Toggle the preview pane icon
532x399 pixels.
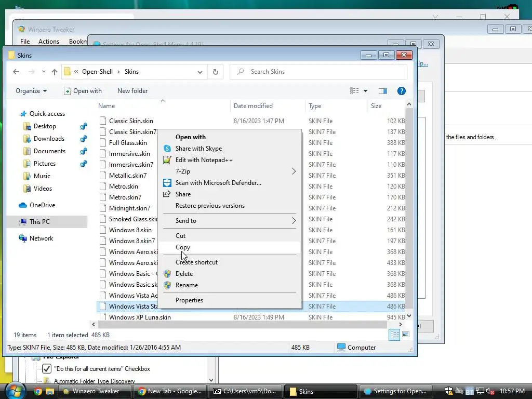tap(383, 91)
